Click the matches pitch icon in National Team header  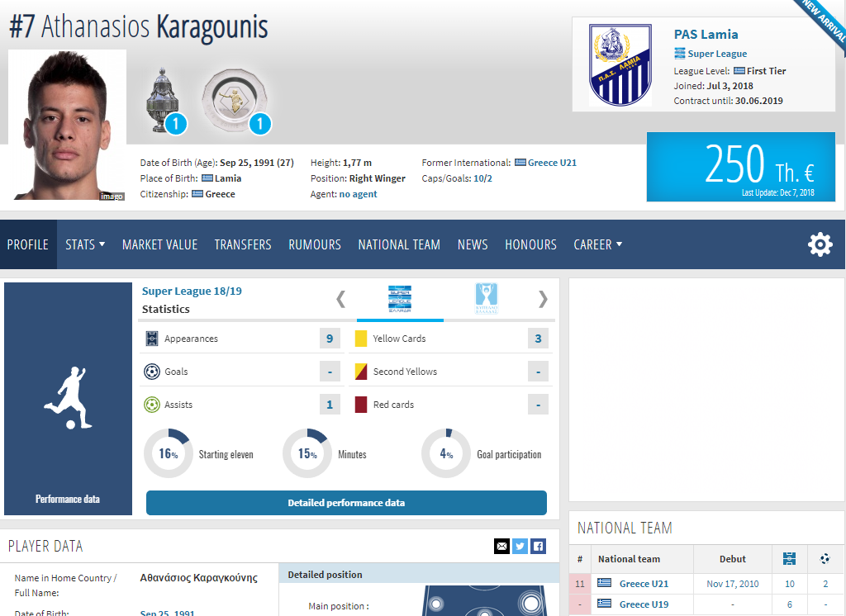(x=789, y=559)
